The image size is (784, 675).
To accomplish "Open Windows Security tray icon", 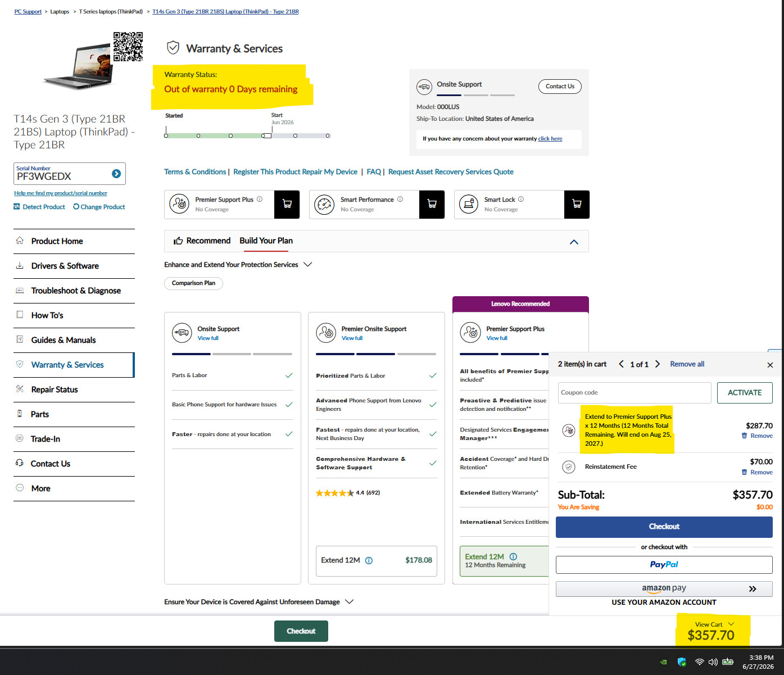I will [682, 662].
